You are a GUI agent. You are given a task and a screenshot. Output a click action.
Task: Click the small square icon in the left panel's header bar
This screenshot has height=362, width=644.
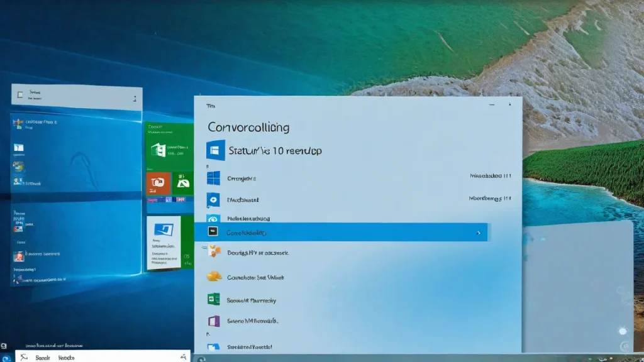[19, 95]
